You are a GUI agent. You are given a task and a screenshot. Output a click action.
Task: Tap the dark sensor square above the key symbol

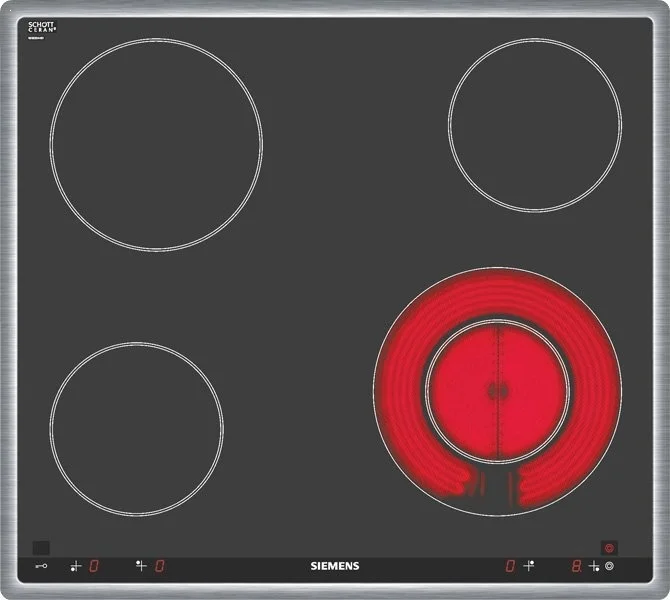[41, 548]
